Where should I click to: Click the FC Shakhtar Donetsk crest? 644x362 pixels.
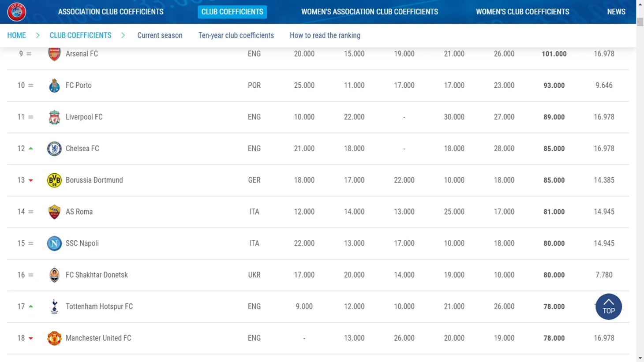54,275
